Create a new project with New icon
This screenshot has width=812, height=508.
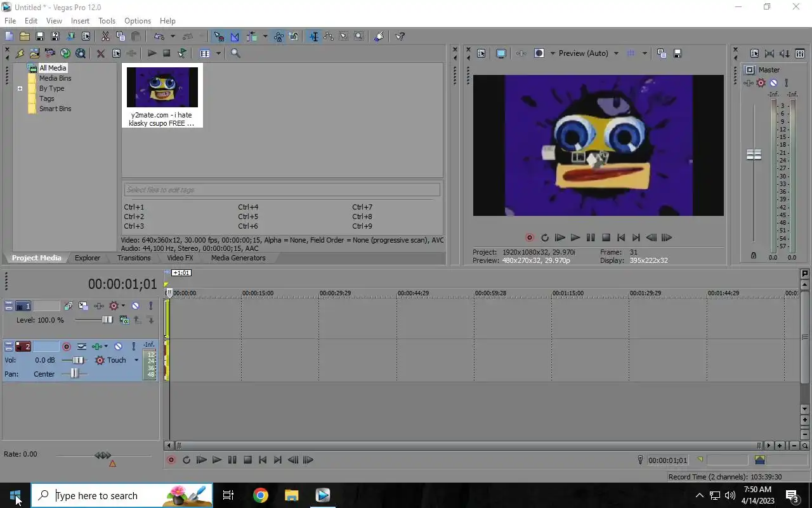pyautogui.click(x=9, y=36)
